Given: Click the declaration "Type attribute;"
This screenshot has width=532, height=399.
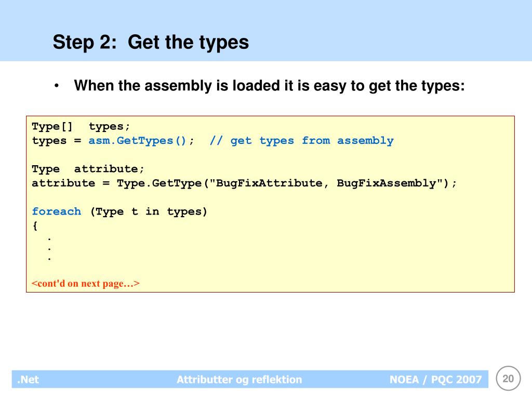Looking at the screenshot, I should click(88, 169).
